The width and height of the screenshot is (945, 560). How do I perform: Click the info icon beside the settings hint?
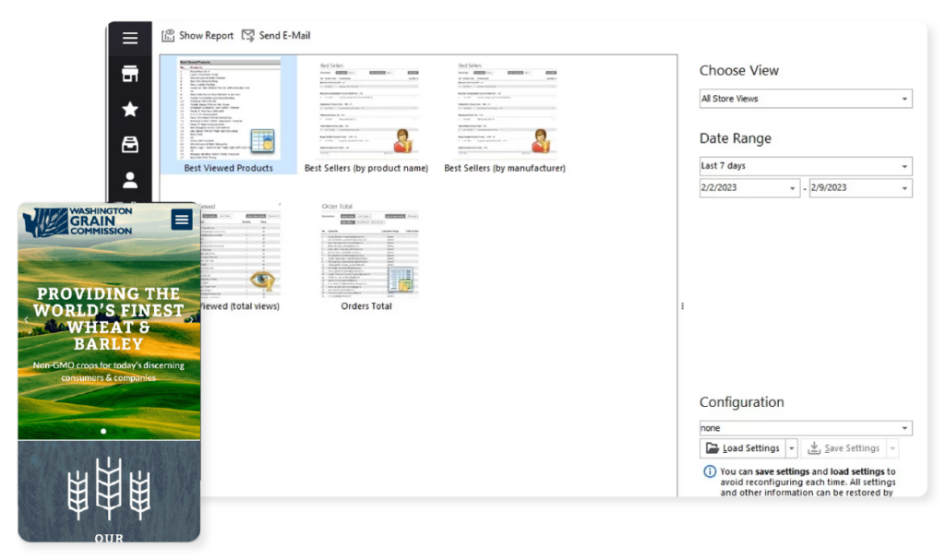coord(710,471)
